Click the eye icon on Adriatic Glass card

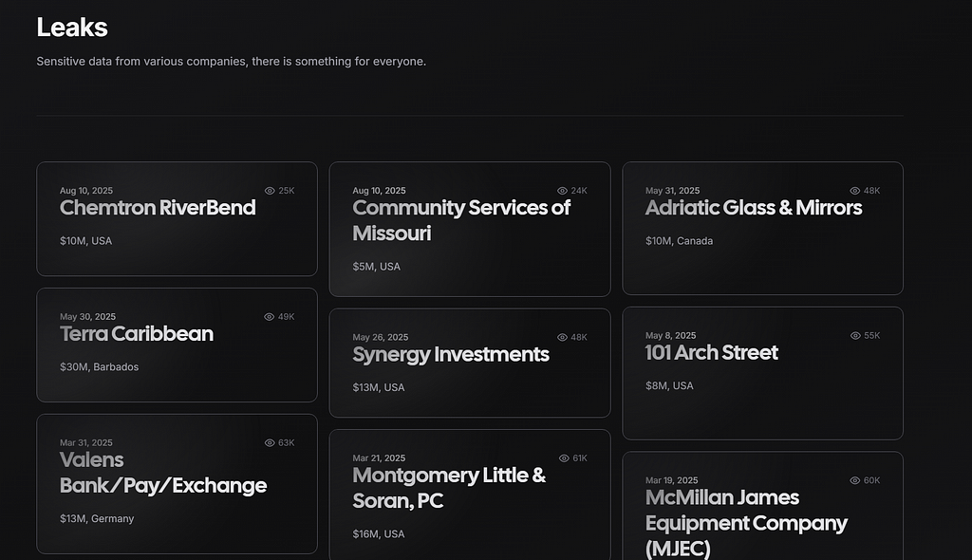click(855, 191)
